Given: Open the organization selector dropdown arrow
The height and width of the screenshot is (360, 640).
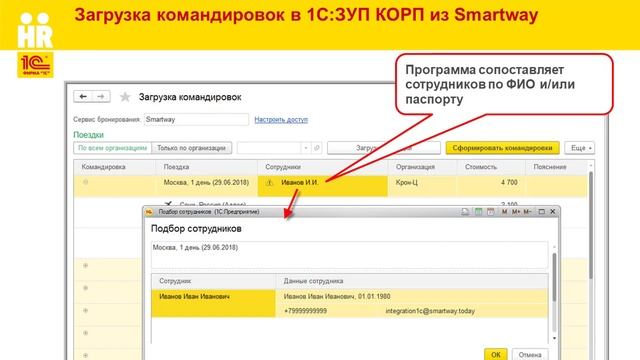Looking at the screenshot, I should [306, 148].
